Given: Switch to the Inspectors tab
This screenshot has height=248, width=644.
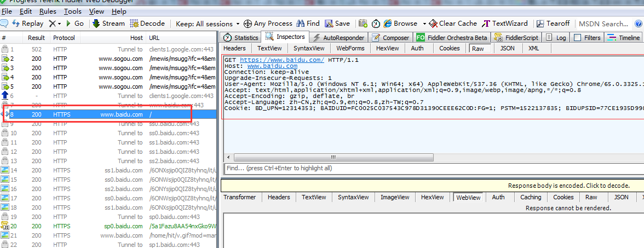Looking at the screenshot, I should 285,37.
